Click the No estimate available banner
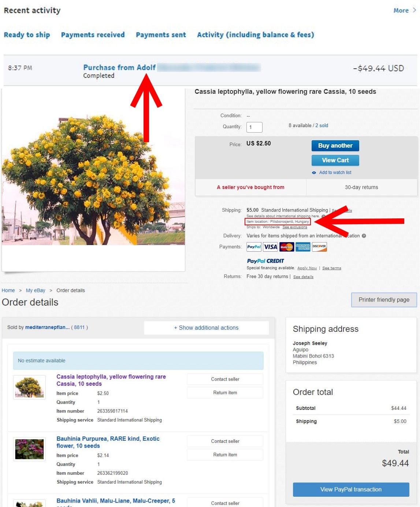Image resolution: width=420 pixels, height=507 pixels. (138, 361)
